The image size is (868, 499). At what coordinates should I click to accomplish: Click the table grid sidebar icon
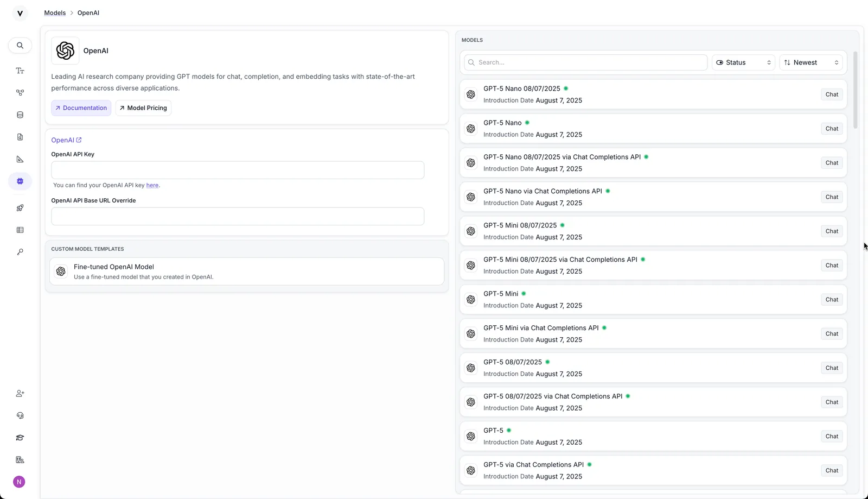click(x=20, y=230)
